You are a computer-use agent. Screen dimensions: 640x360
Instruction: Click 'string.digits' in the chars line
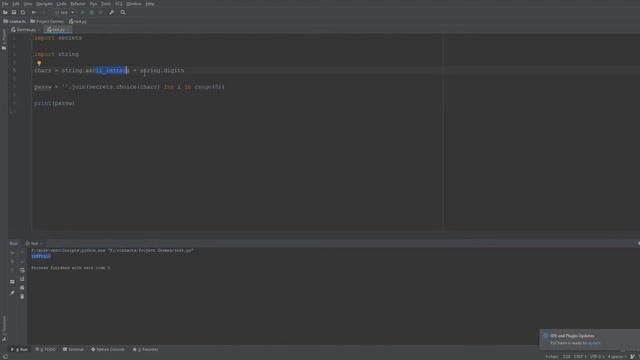click(x=162, y=71)
